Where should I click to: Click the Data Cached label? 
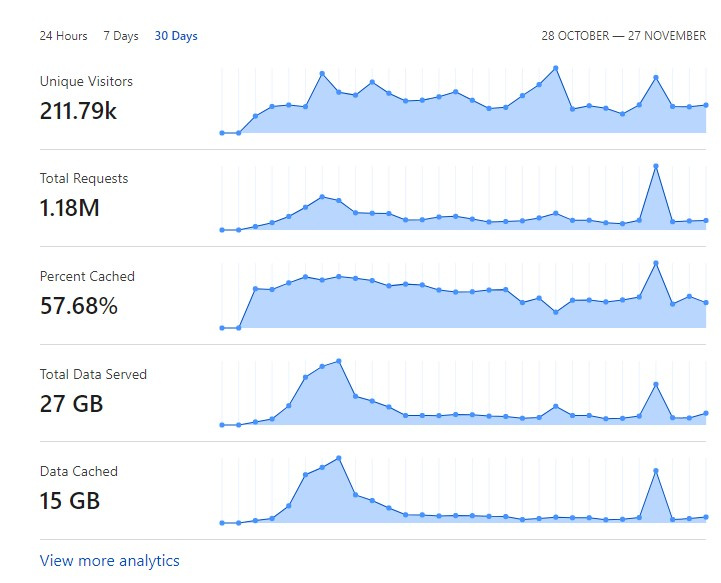[x=79, y=472]
